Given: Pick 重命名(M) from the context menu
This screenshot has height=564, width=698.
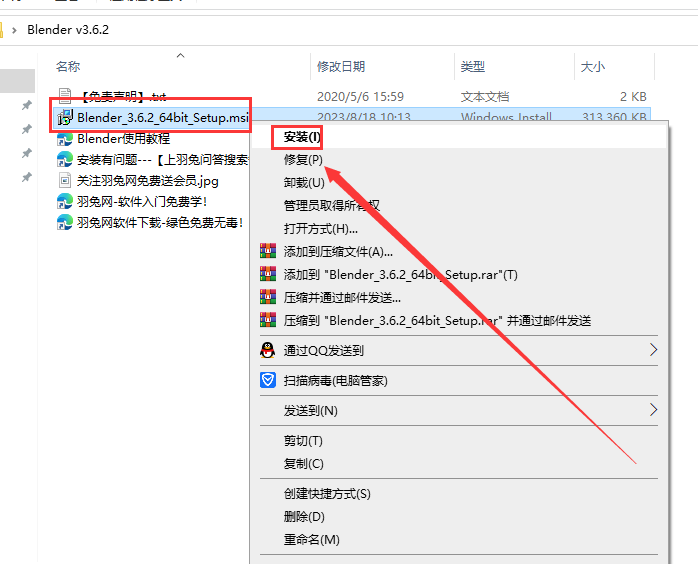Looking at the screenshot, I should point(312,539).
